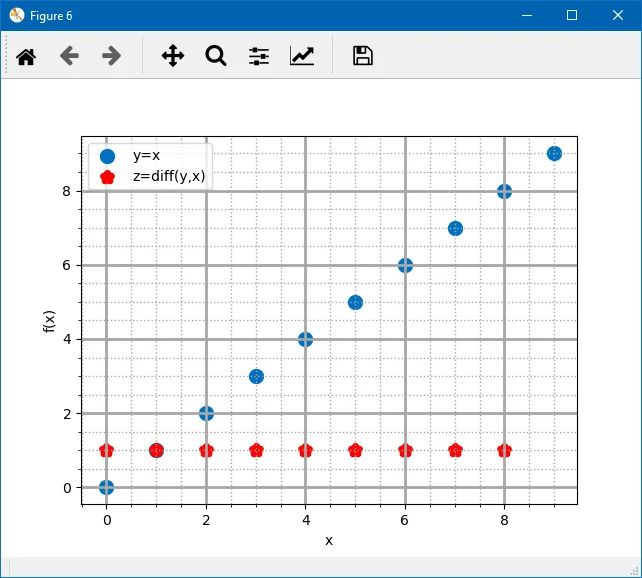Click the blue data point at x=6
The height and width of the screenshot is (578, 642).
[x=405, y=266]
